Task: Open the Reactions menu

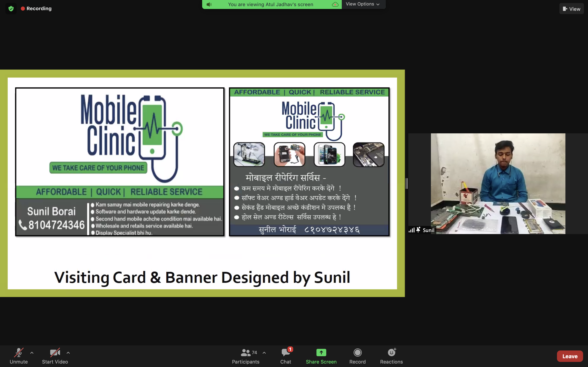Action: [x=391, y=356]
